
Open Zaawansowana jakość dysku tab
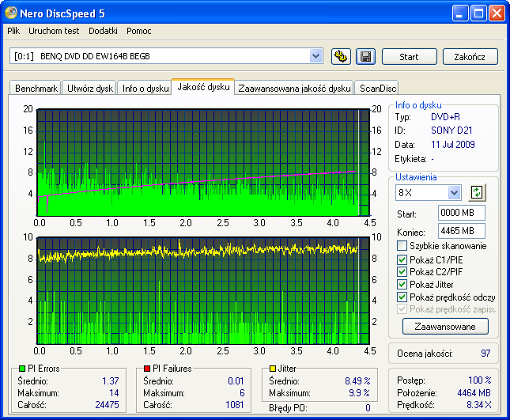[x=294, y=88]
